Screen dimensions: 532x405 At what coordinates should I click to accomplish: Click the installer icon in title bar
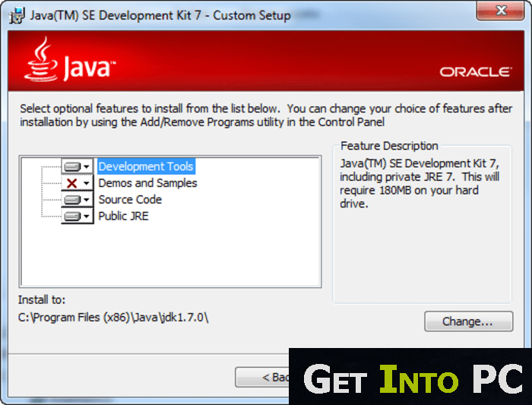pos(17,15)
